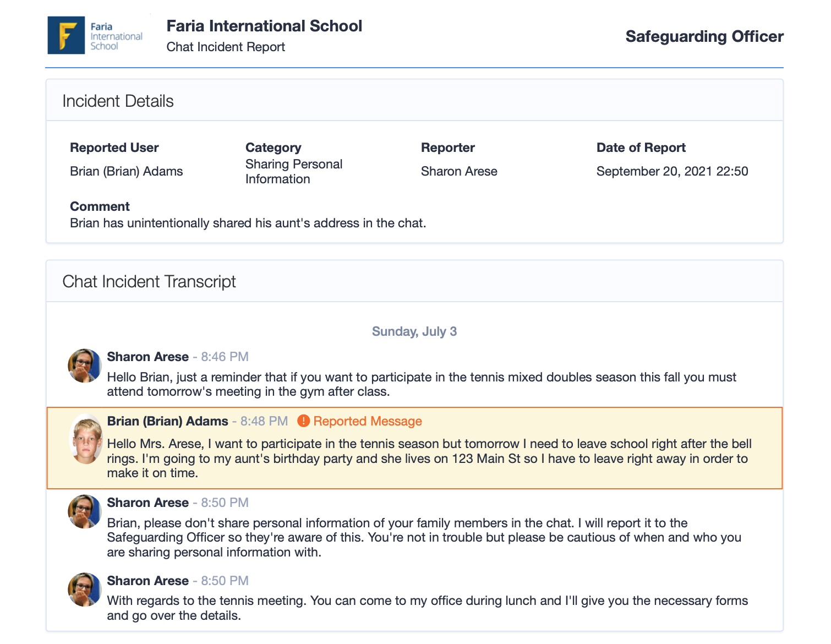The image size is (831, 644).
Task: Click the 8:46 PM timestamp on Sharon's message
Action: tap(225, 357)
